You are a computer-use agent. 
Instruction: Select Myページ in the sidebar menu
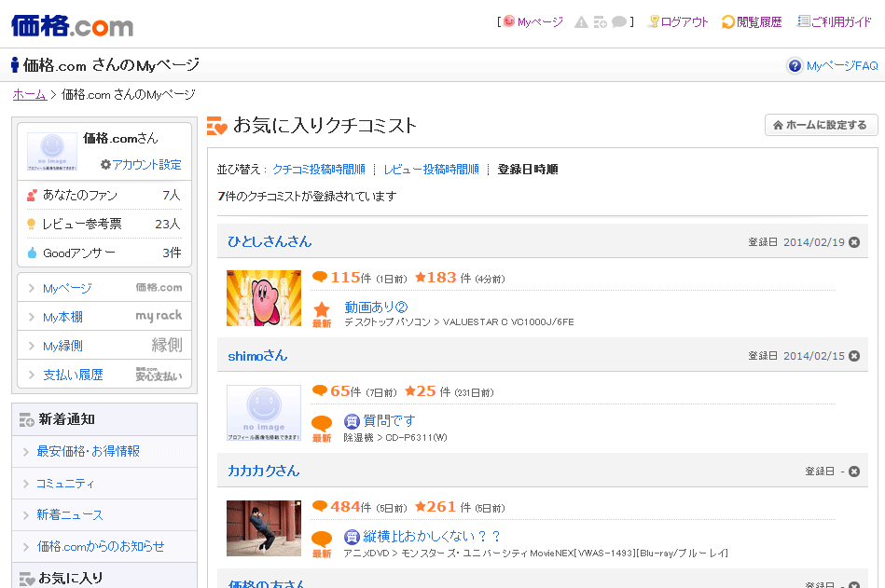point(104,288)
